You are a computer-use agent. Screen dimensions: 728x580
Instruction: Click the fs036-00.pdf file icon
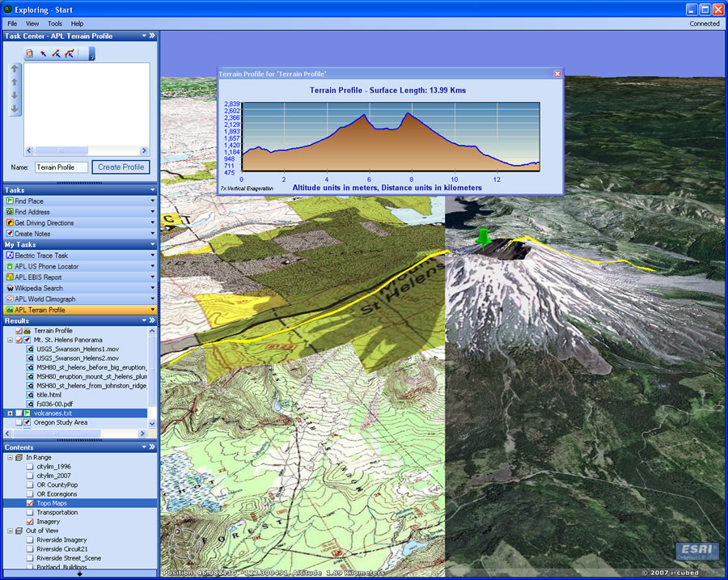(x=30, y=404)
